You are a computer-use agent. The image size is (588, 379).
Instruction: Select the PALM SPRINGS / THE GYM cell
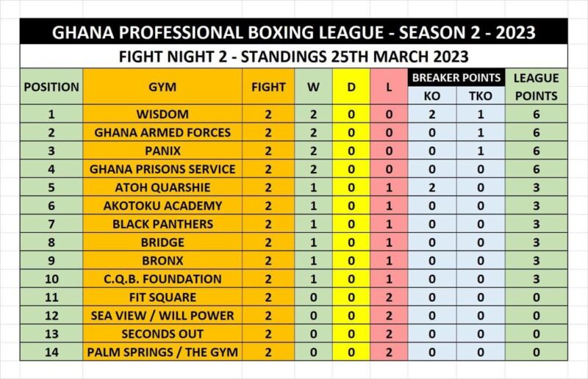tap(162, 353)
